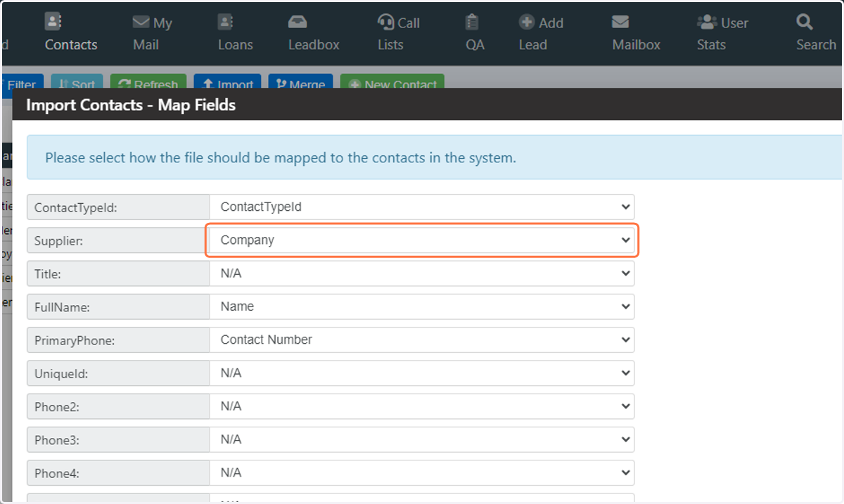Open User Stats people icon
Screen dimensions: 844x504
(706, 22)
